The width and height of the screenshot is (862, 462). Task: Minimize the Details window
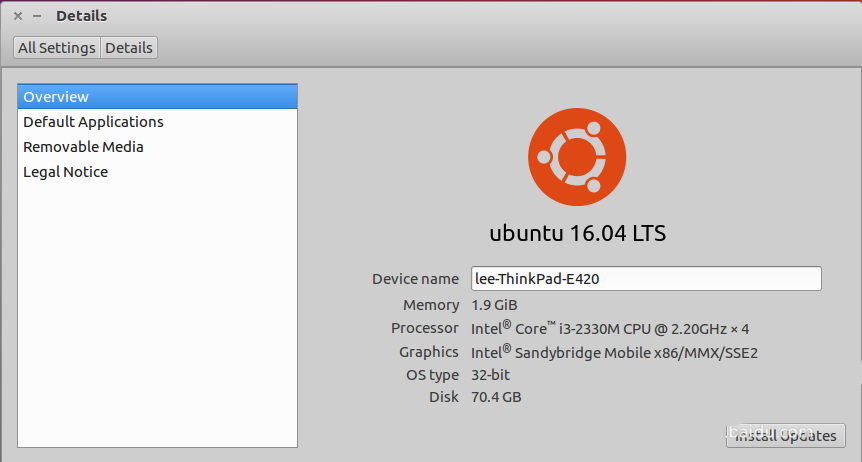coord(37,16)
